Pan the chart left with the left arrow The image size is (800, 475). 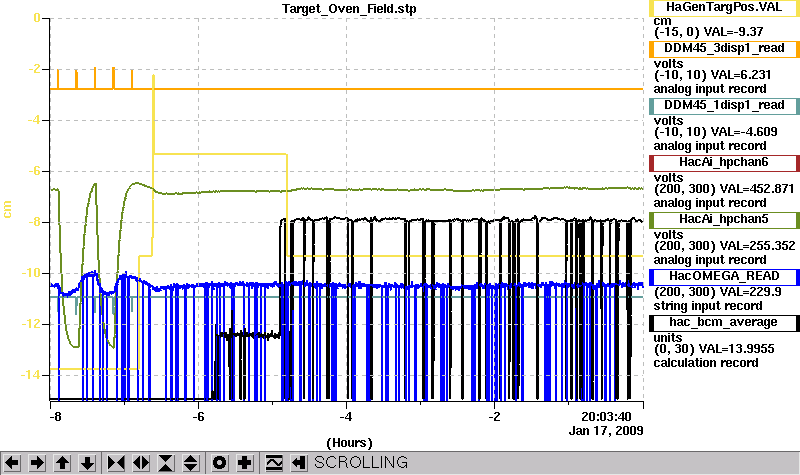(x=12, y=463)
